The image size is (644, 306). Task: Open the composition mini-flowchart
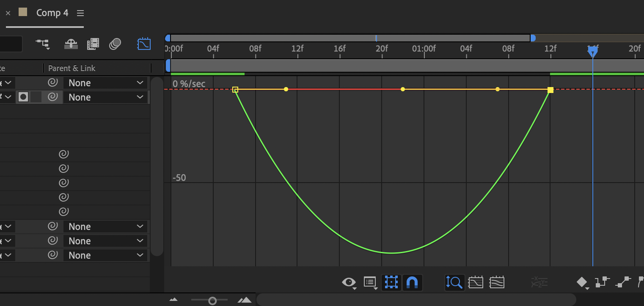click(x=43, y=44)
